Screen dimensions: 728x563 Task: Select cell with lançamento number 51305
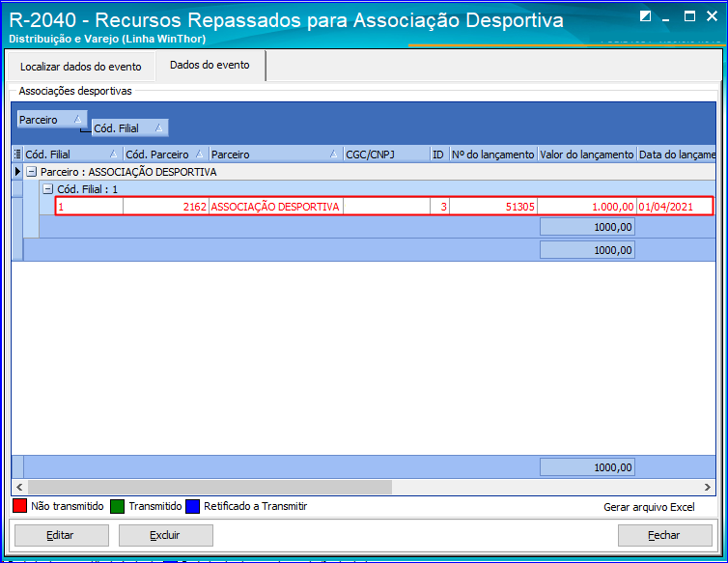tap(492, 207)
